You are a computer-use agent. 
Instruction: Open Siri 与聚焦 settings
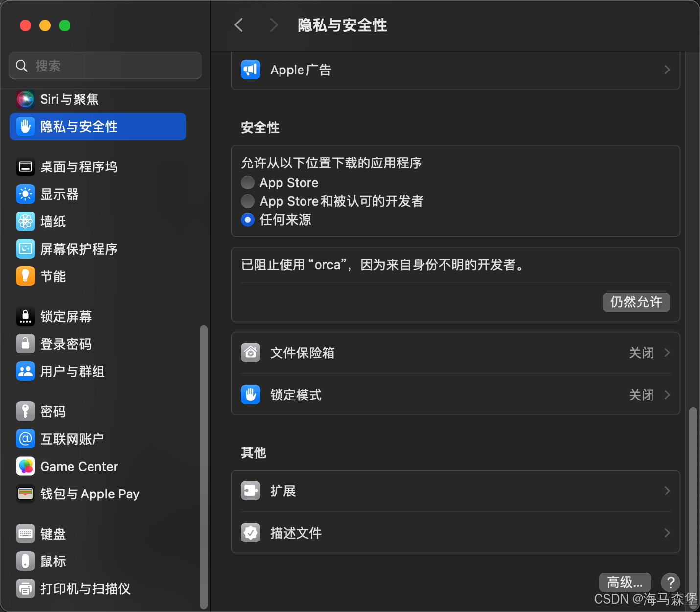70,99
